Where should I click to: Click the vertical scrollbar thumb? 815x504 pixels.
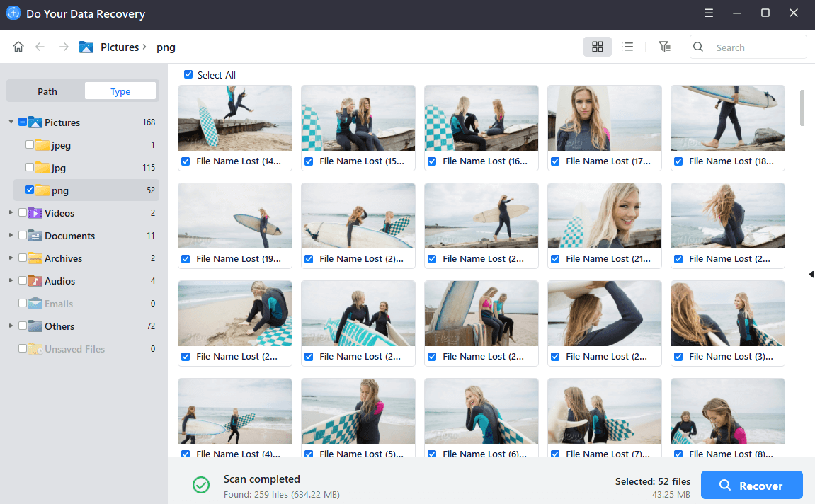point(802,108)
